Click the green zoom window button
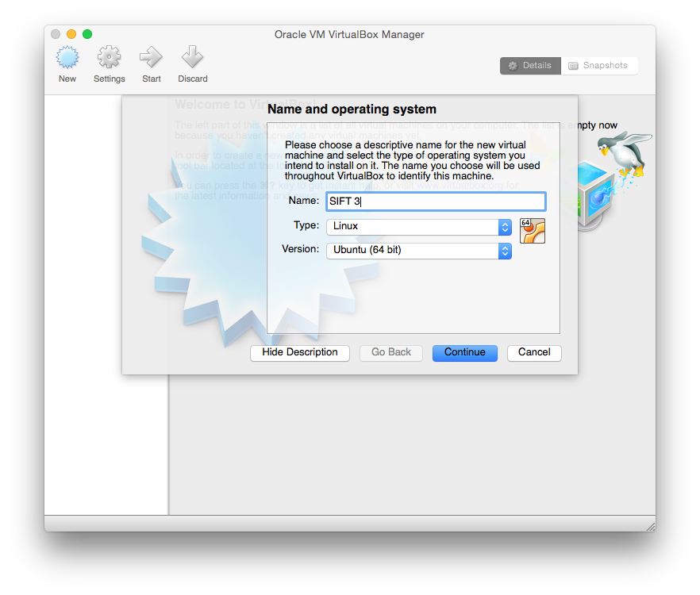This screenshot has width=700, height=595. (x=87, y=34)
